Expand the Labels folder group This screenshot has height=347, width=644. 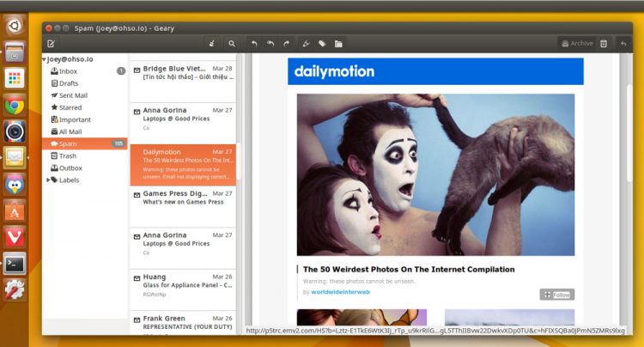tap(48, 180)
